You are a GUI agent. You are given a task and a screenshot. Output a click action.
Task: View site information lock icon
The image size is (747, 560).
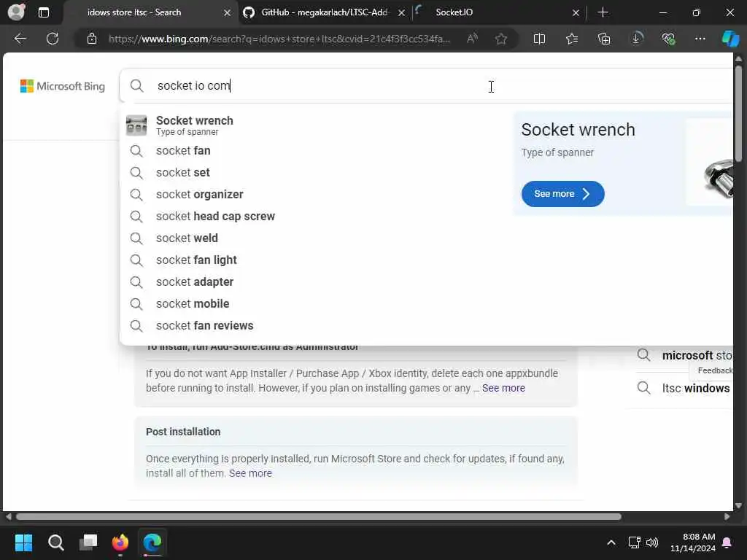(92, 39)
